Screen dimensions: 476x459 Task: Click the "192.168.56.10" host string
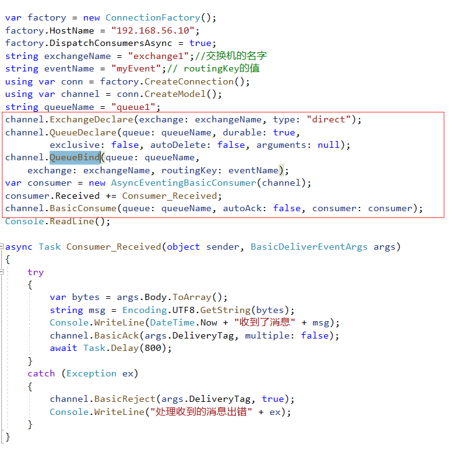click(153, 30)
